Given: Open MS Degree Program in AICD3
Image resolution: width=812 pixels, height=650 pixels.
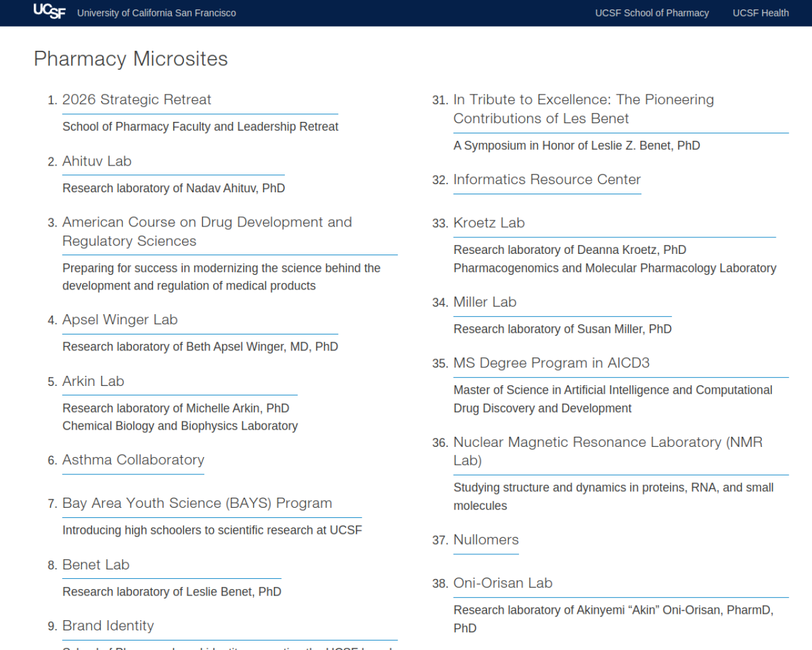Looking at the screenshot, I should 551,363.
